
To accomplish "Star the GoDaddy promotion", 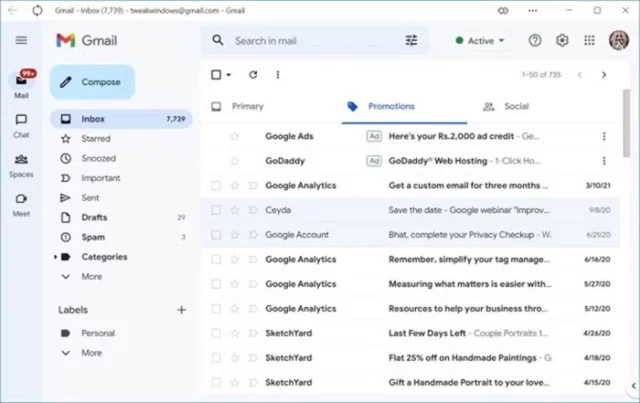I will 235,160.
